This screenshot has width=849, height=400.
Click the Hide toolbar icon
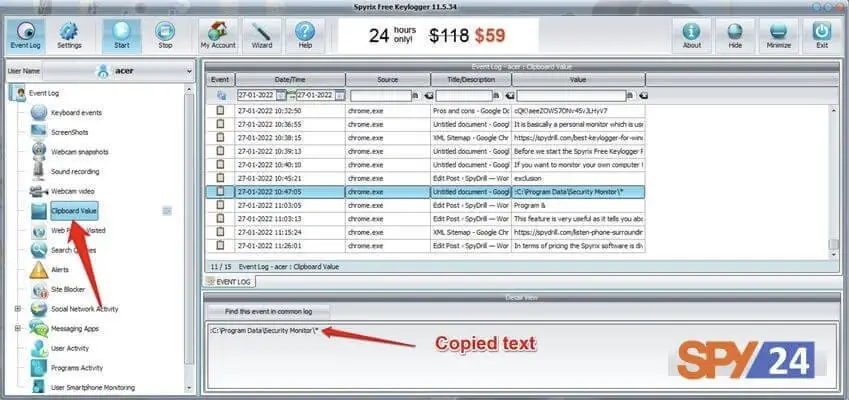(x=735, y=36)
